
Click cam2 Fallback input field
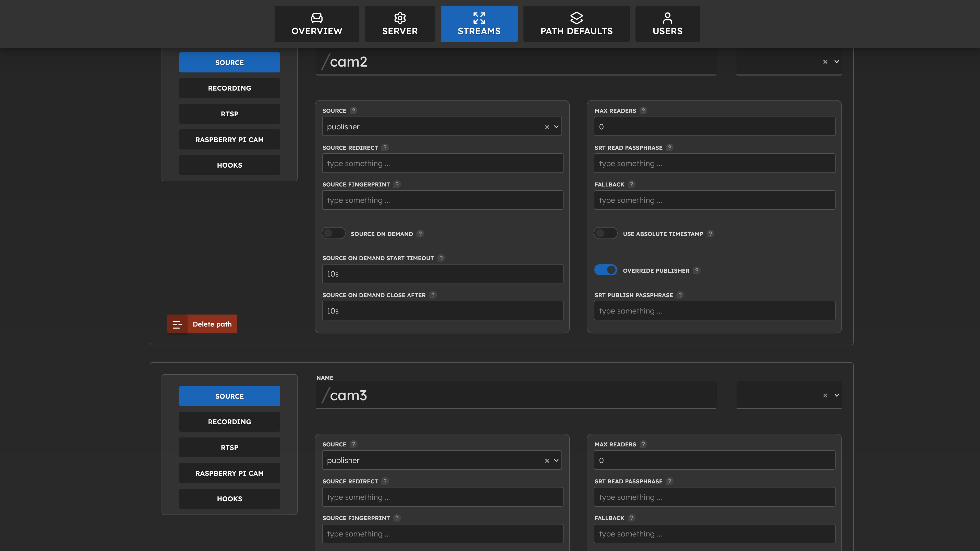tap(714, 200)
